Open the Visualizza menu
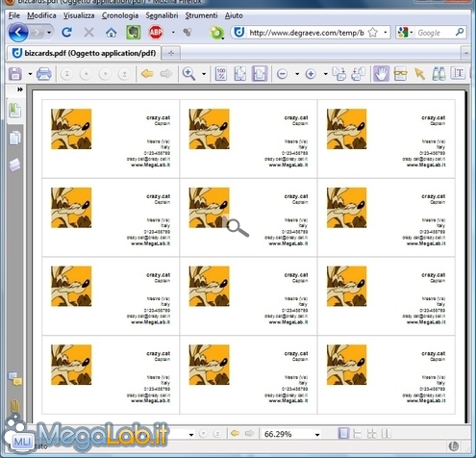Screen dimensions: 476x458 coord(79,15)
